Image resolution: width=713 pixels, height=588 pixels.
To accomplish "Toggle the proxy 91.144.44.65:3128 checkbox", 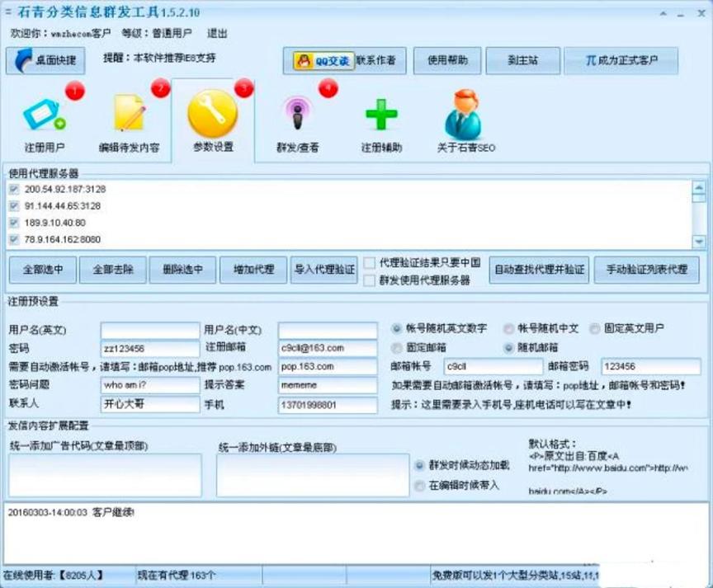I will click(x=14, y=206).
